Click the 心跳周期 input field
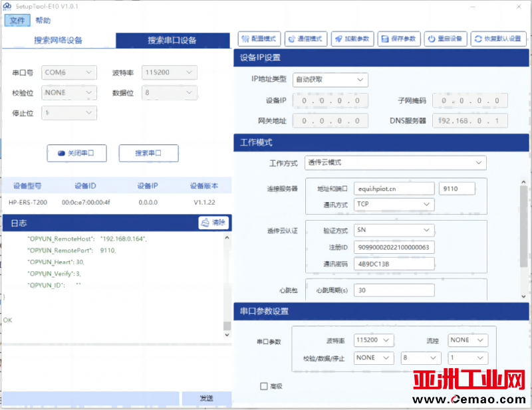This screenshot has width=532, height=410. [x=394, y=290]
